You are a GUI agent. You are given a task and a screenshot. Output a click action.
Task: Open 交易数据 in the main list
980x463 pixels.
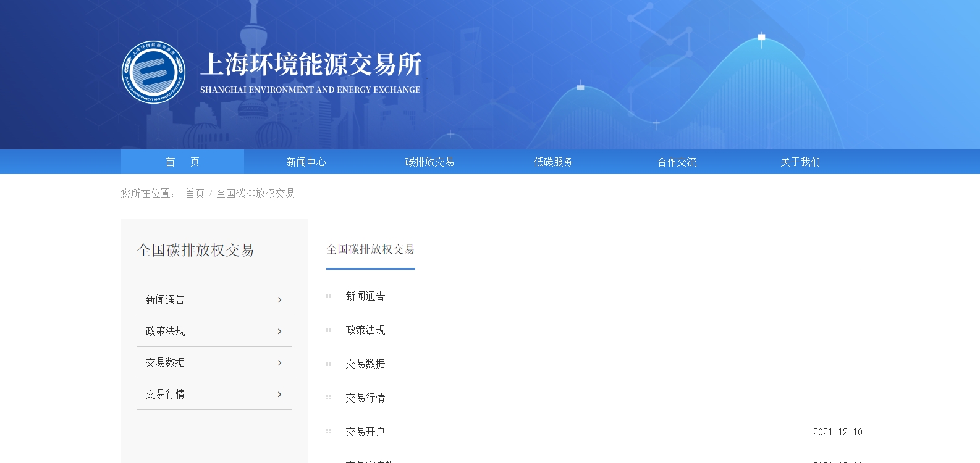click(365, 364)
